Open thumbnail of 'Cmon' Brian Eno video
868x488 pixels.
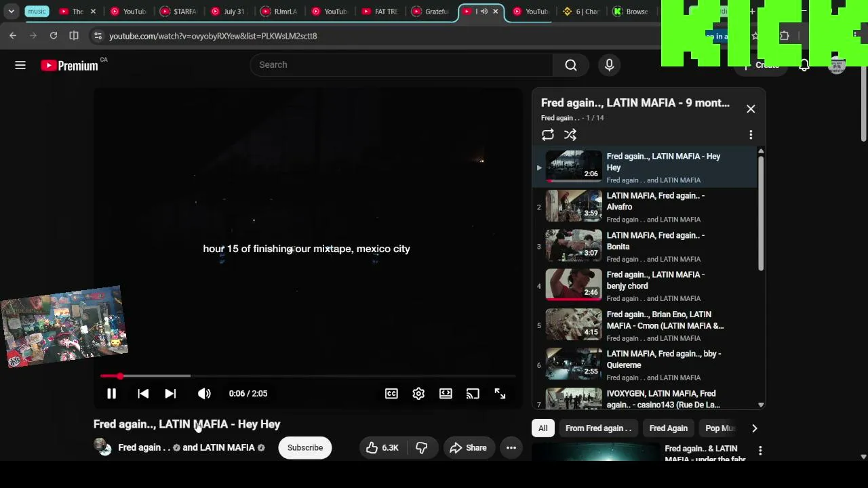(x=574, y=324)
